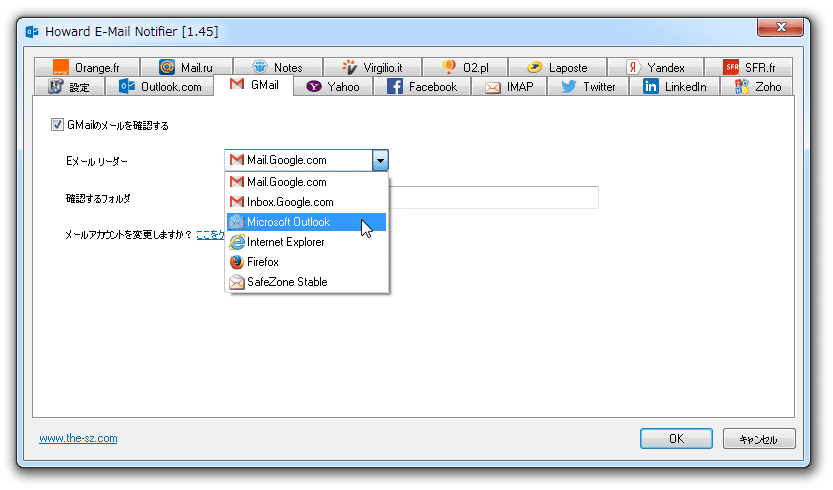Switch to the Yahoo tab
This screenshot has width=833, height=490.
coord(333,87)
